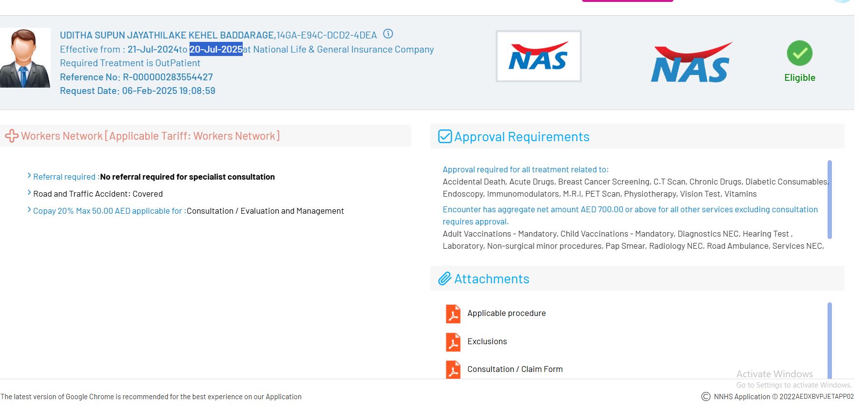Click the highlighted end date 20-Jul-2025
868x406 pixels.
(216, 50)
